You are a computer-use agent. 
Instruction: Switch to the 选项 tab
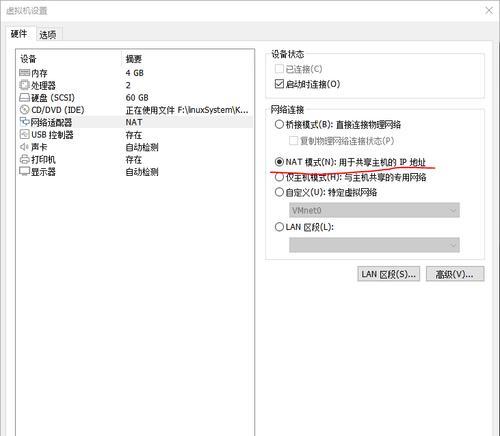(x=48, y=35)
